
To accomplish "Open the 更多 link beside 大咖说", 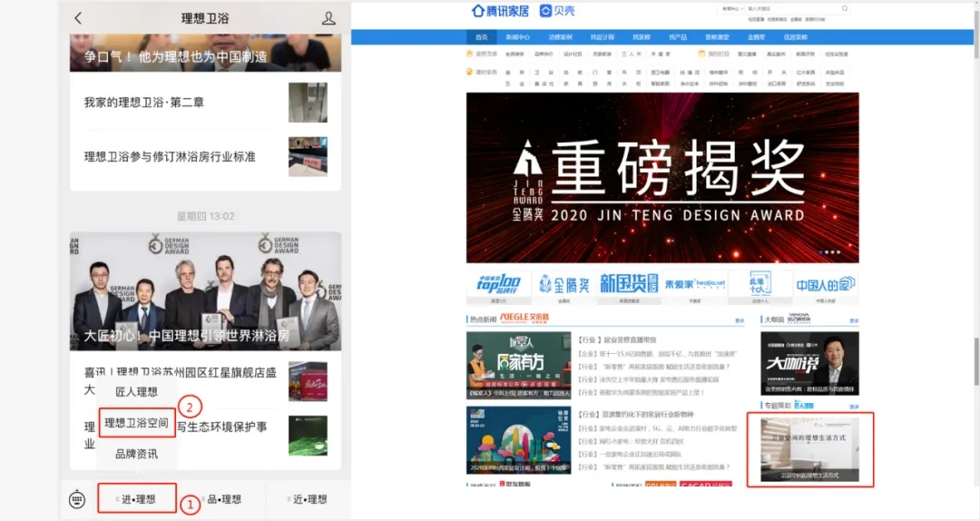I will click(x=854, y=320).
